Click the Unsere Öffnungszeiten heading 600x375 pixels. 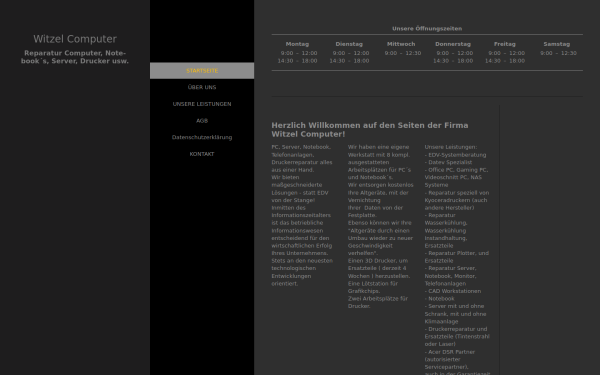click(427, 29)
